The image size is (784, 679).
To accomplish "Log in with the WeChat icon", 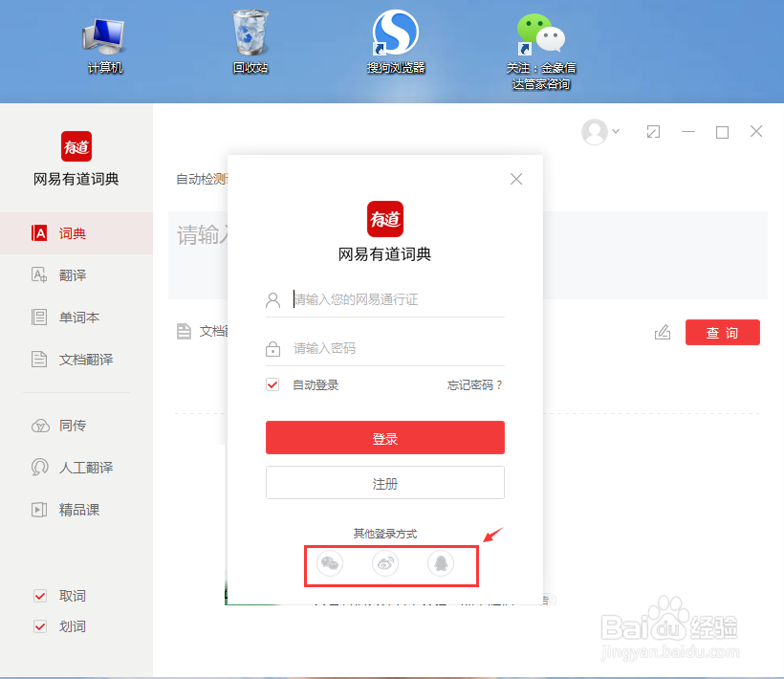I will tap(330, 563).
